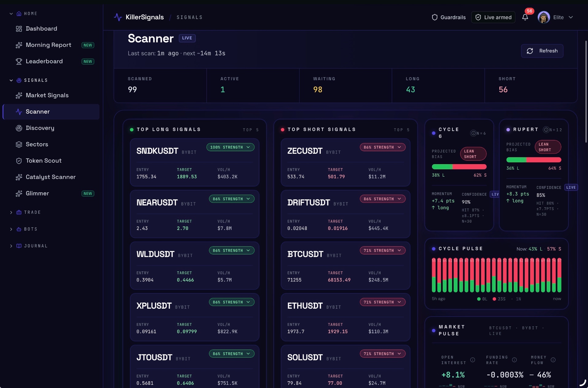Click the info icon beside Cycle N=6
Screen dimensions: 588x388
tap(473, 133)
